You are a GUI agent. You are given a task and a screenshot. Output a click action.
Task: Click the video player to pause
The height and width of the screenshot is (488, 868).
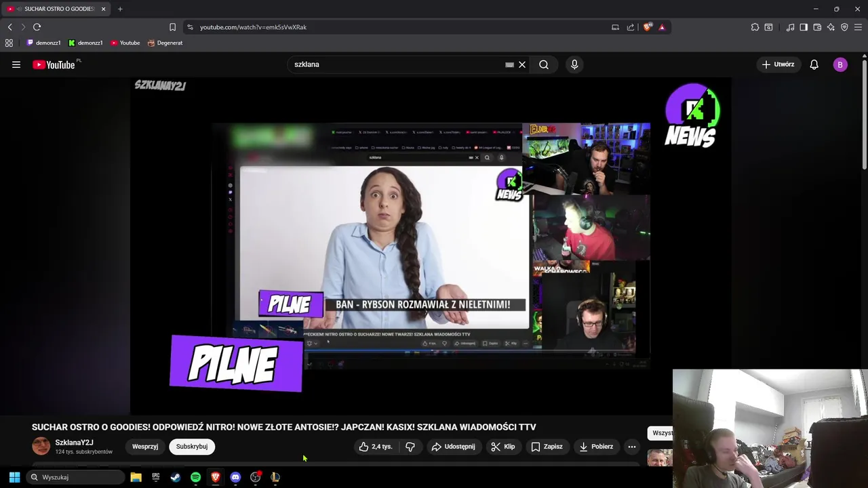point(431,246)
